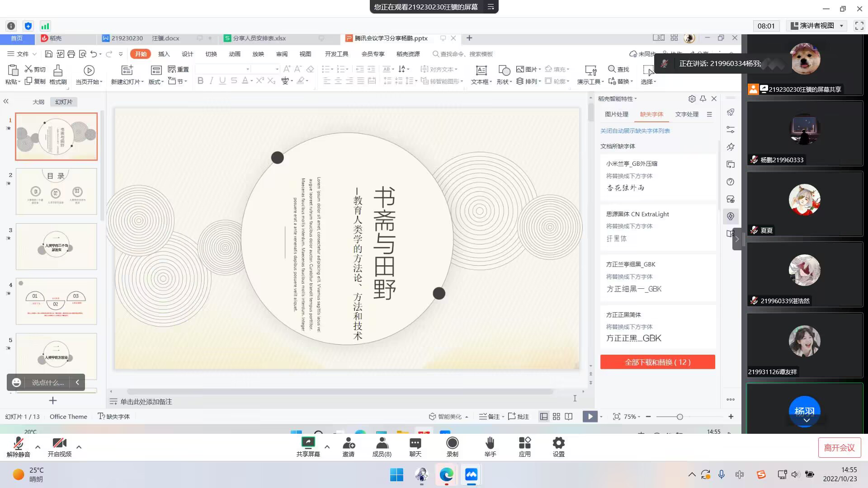Click the Leave Meeting button
This screenshot has height=488, width=868.
click(839, 447)
